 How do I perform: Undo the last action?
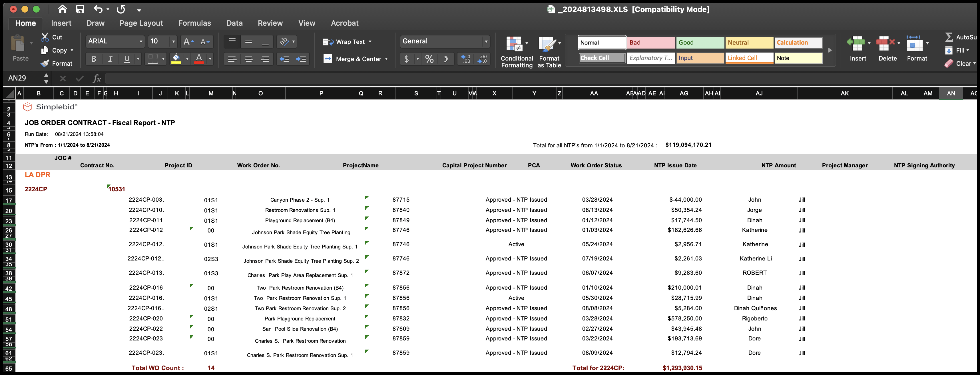(x=98, y=9)
